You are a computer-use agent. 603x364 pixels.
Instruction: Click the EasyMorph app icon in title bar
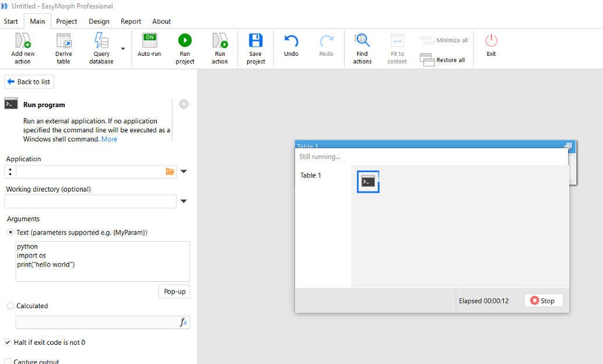[5, 6]
